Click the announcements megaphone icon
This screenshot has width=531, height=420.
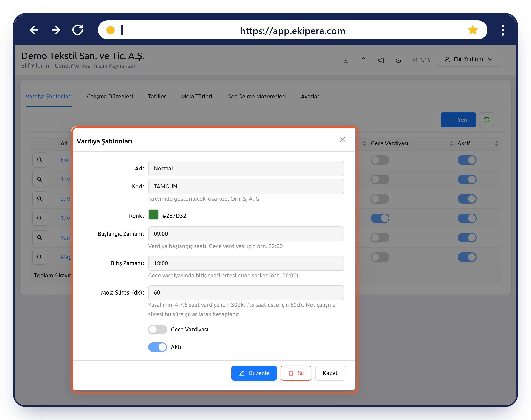(x=381, y=60)
